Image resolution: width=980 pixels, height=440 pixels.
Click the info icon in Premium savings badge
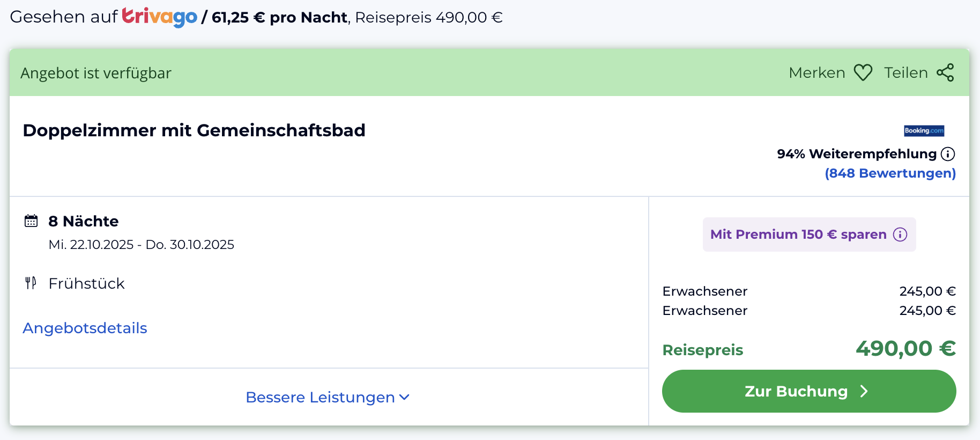tap(900, 234)
